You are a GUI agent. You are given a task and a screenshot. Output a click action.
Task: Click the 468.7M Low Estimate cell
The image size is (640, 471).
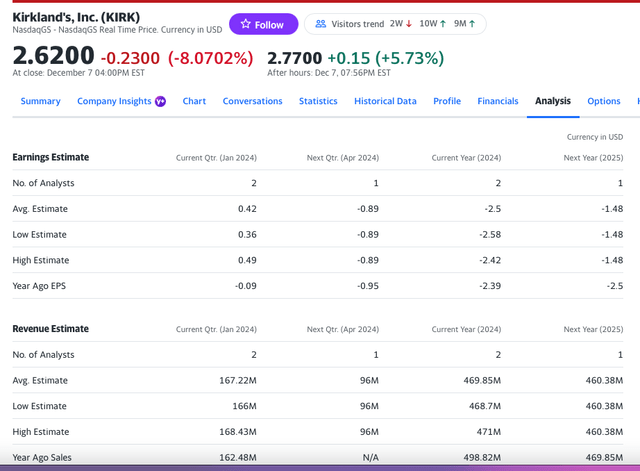click(x=485, y=406)
